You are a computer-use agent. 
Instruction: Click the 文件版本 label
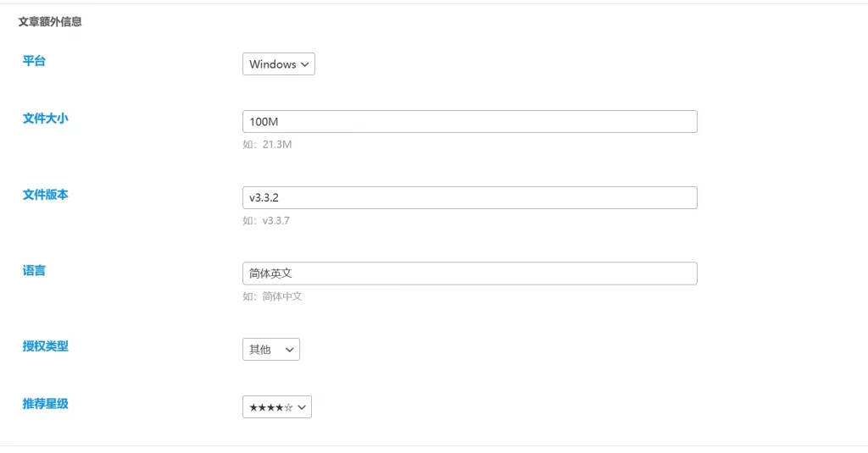point(45,195)
